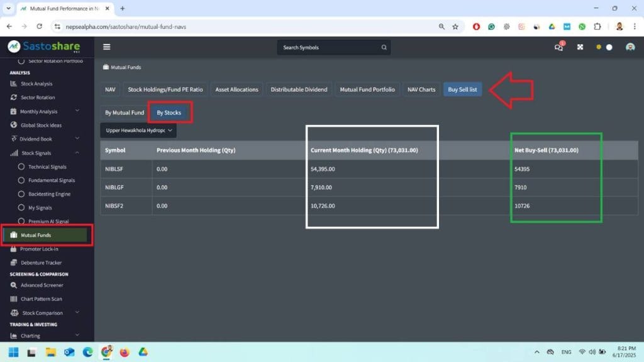Select the Technical Signals radio item
Image resolution: width=644 pixels, height=362 pixels.
point(21,167)
